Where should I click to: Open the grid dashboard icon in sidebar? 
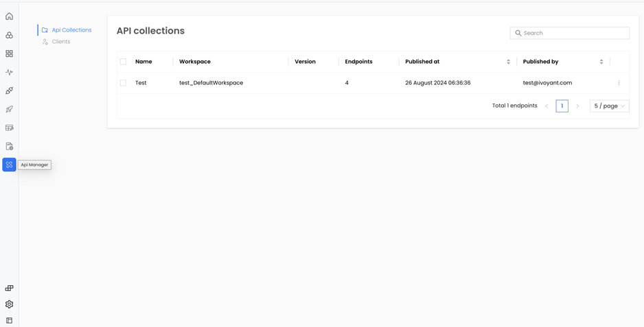9,53
